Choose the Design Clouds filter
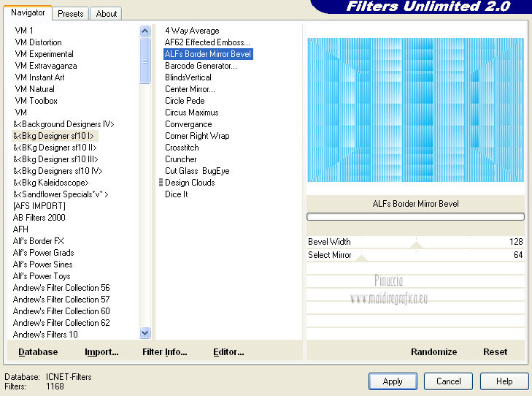The height and width of the screenshot is (396, 532). tap(190, 183)
